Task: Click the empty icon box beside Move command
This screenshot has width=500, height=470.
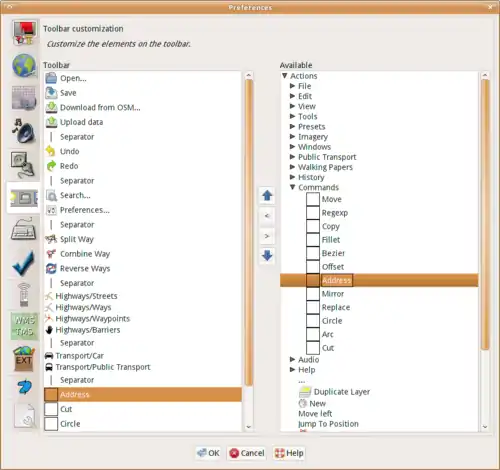Action: point(313,199)
